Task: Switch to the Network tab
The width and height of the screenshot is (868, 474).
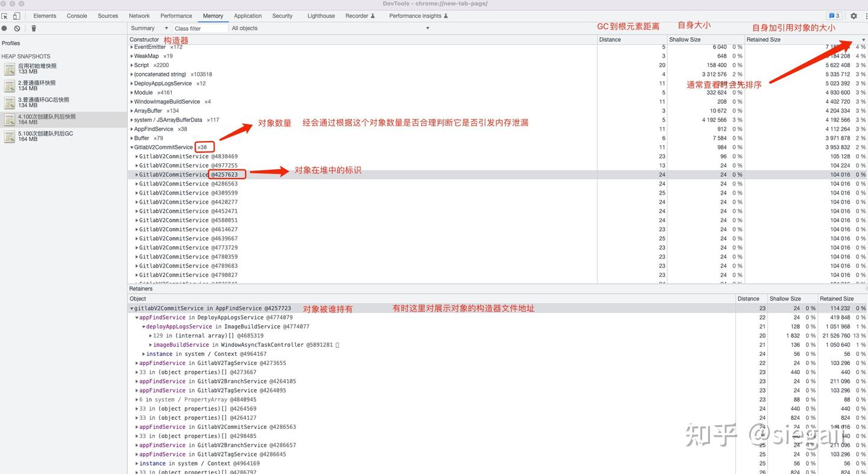Action: (139, 16)
